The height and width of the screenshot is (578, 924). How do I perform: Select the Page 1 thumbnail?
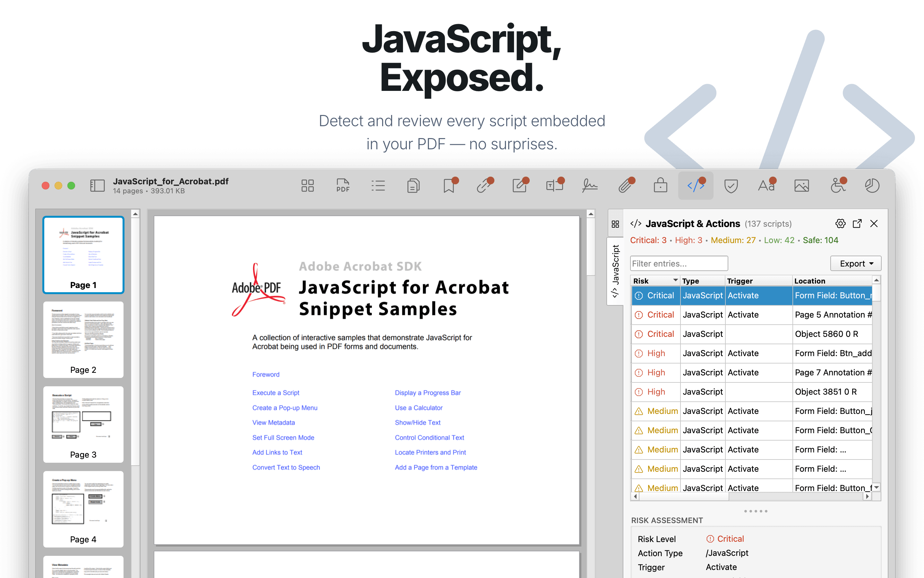click(83, 255)
